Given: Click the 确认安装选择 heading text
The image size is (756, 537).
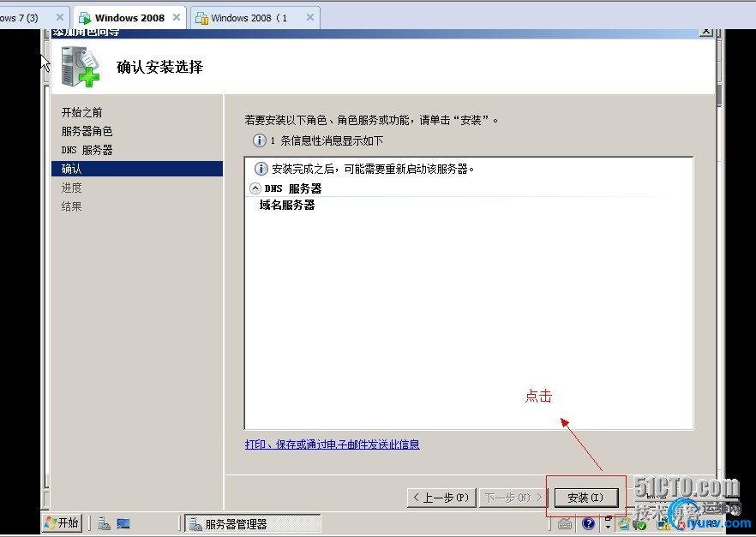Looking at the screenshot, I should (159, 67).
